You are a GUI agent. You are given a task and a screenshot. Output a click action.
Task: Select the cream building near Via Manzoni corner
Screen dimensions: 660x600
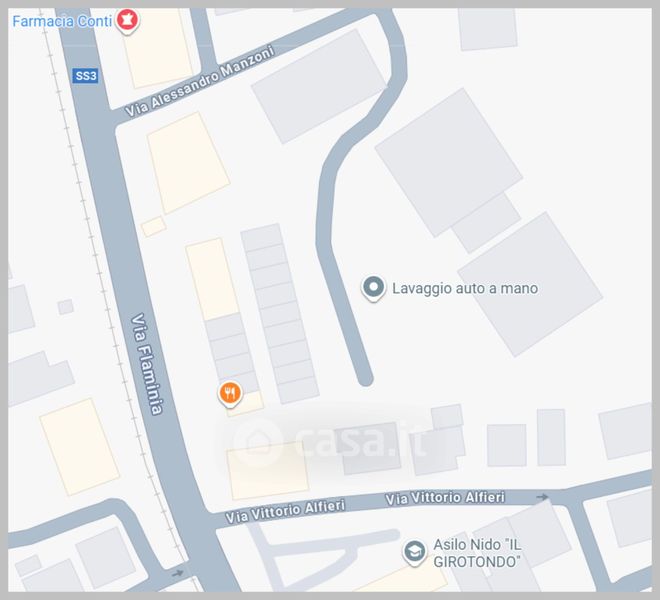pyautogui.click(x=188, y=163)
